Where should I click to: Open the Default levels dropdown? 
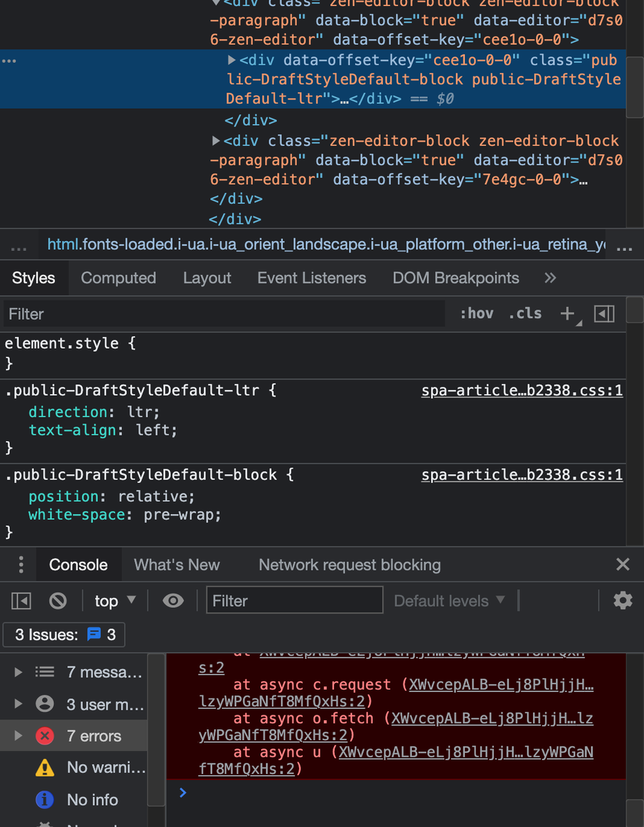click(x=450, y=601)
